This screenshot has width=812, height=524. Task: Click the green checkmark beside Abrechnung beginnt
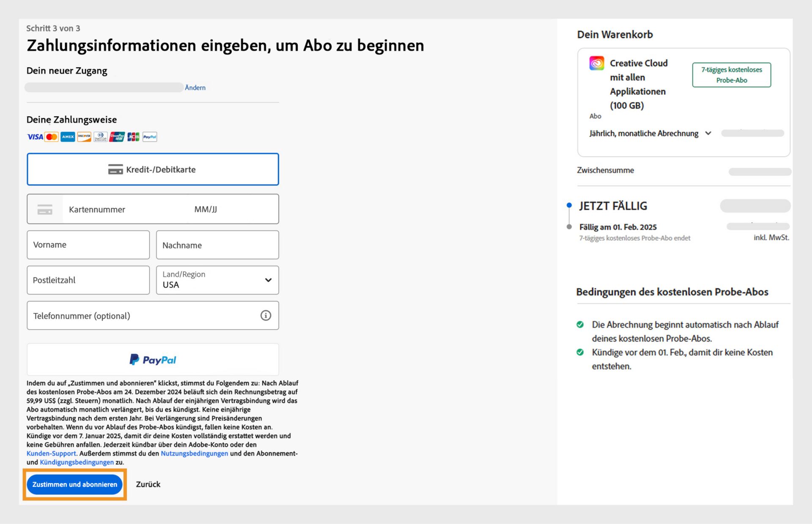coord(580,325)
